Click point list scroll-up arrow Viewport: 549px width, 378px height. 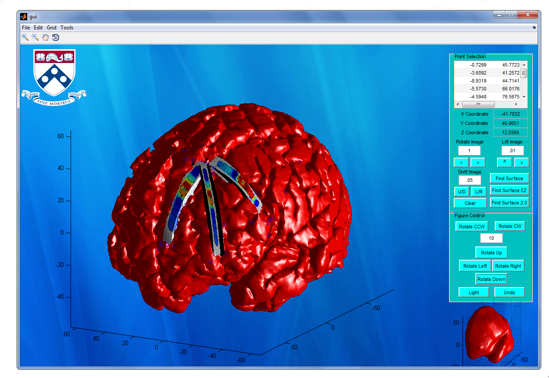click(x=524, y=65)
